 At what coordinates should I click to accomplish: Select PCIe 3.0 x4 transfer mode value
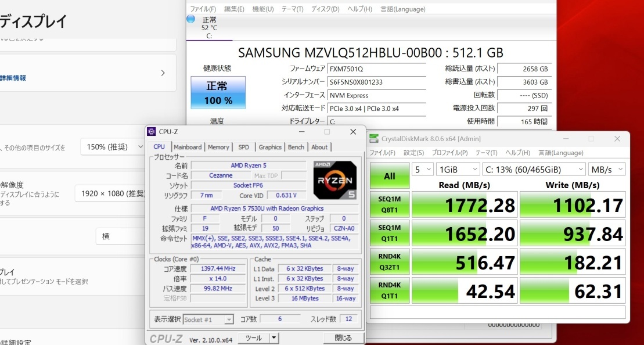tap(377, 109)
